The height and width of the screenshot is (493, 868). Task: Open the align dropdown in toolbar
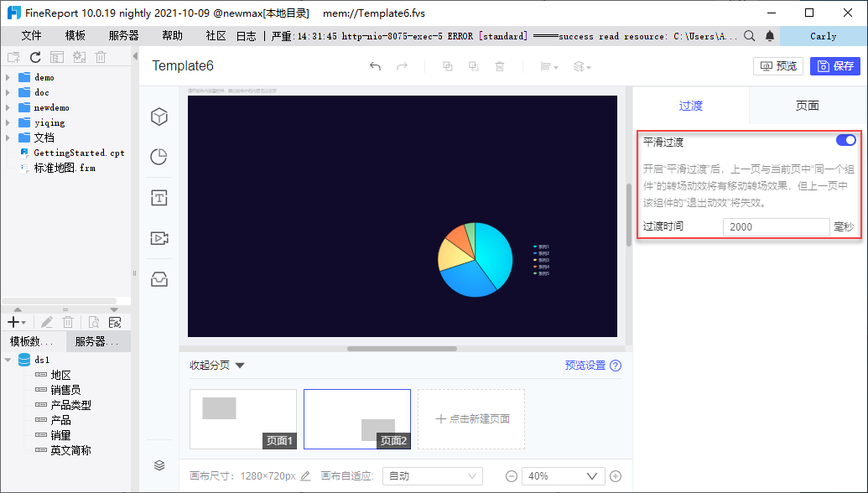(x=549, y=66)
